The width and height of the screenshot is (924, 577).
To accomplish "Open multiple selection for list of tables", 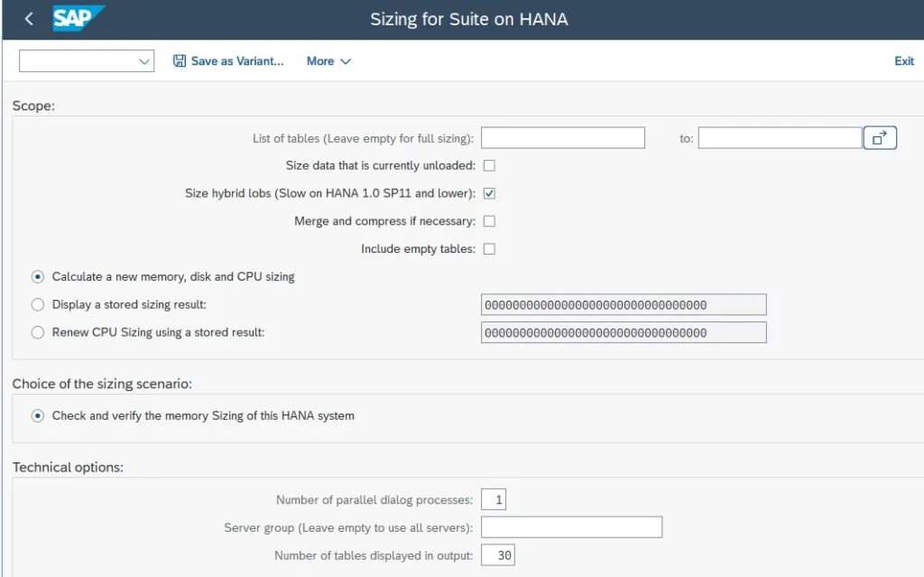I will [x=880, y=138].
